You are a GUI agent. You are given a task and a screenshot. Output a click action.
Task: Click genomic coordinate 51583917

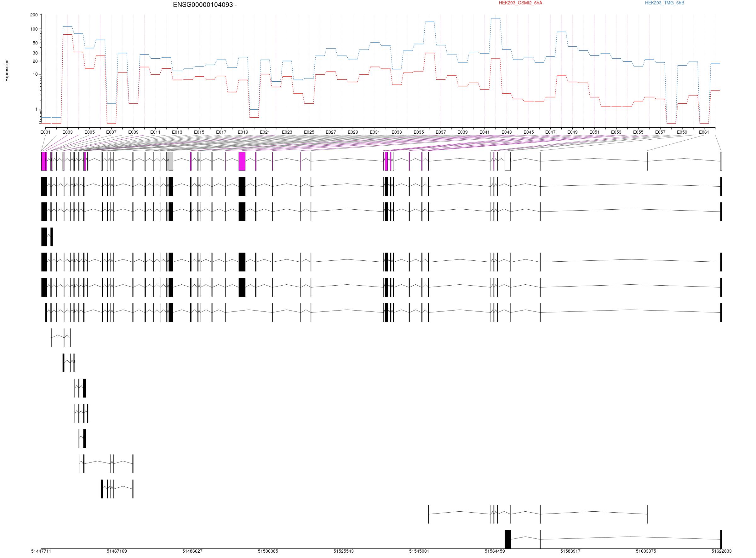[x=570, y=551]
